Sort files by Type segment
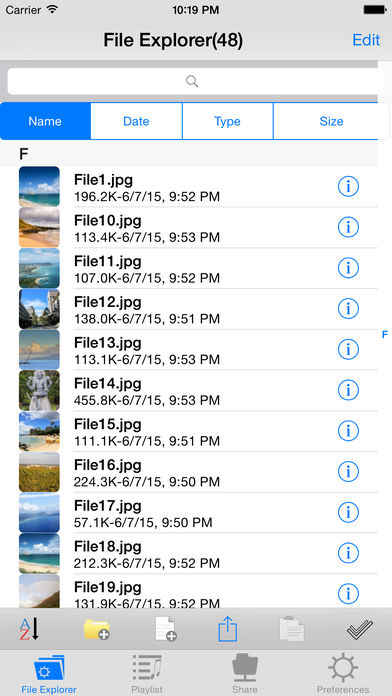The width and height of the screenshot is (392, 696). [x=227, y=121]
